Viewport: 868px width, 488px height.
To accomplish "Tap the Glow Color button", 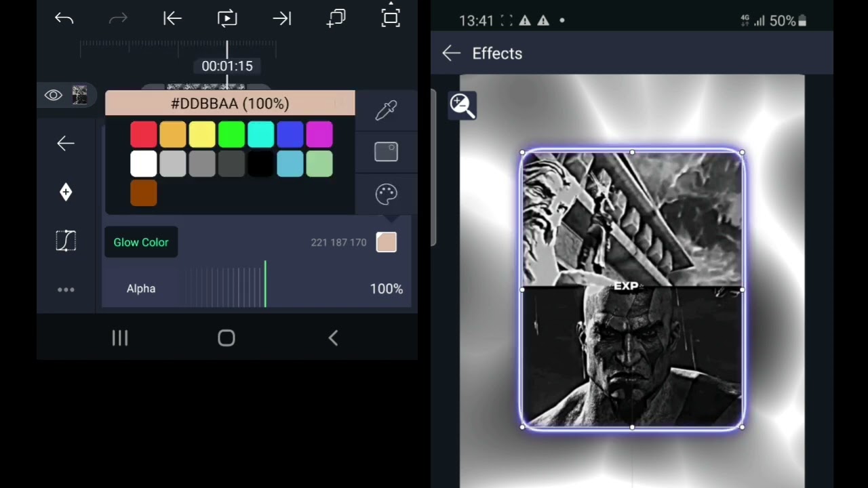I will pos(141,242).
